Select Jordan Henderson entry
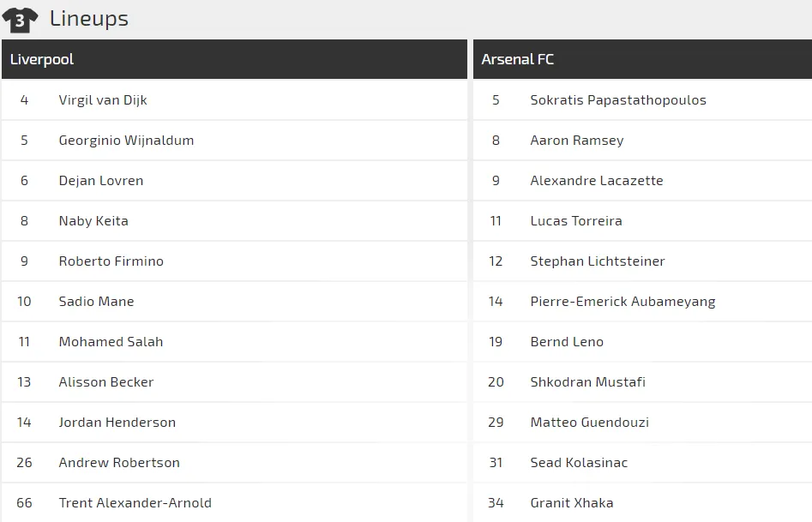 click(117, 423)
